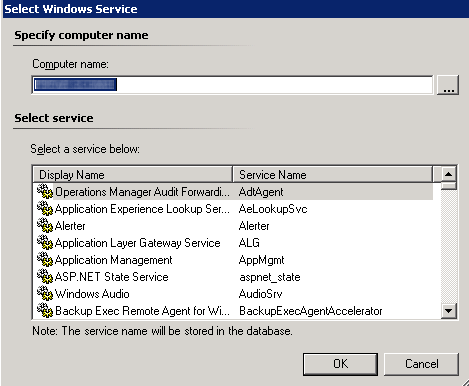Click the Application Management gear icon
469x386 pixels.
coord(45,259)
